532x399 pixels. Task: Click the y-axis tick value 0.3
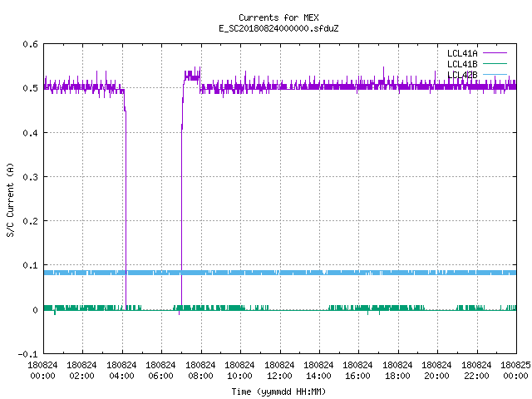point(30,177)
